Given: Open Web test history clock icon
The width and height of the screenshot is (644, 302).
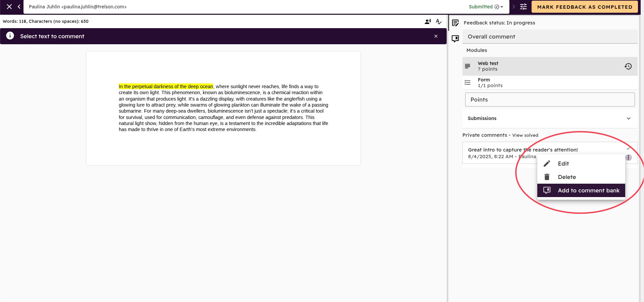Looking at the screenshot, I should [x=628, y=66].
